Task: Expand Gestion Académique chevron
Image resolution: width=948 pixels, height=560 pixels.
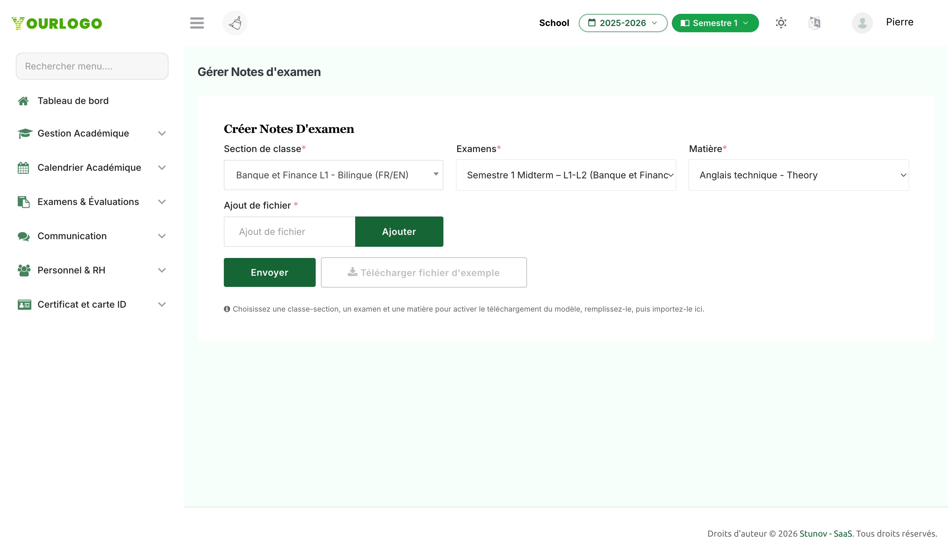Action: (x=162, y=133)
